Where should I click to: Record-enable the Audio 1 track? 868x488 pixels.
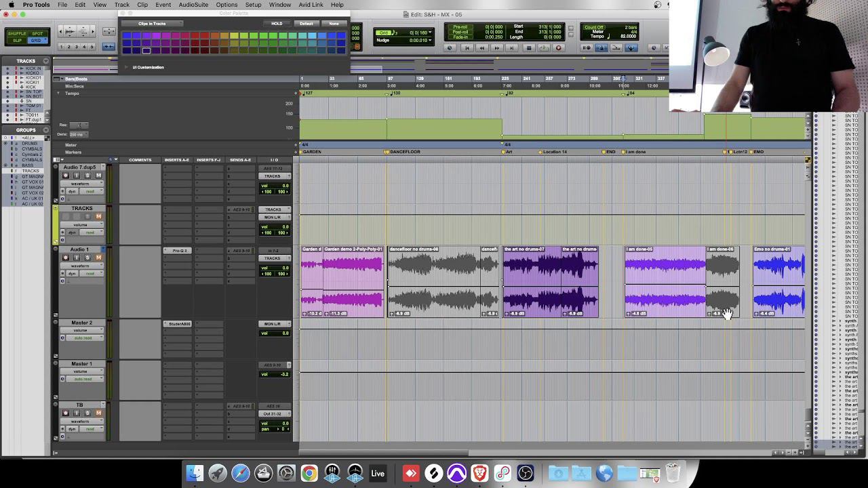pyautogui.click(x=66, y=258)
